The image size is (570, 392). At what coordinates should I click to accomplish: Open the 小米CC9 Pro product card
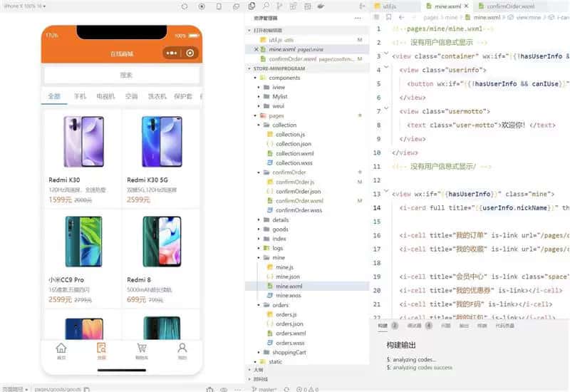(83, 259)
